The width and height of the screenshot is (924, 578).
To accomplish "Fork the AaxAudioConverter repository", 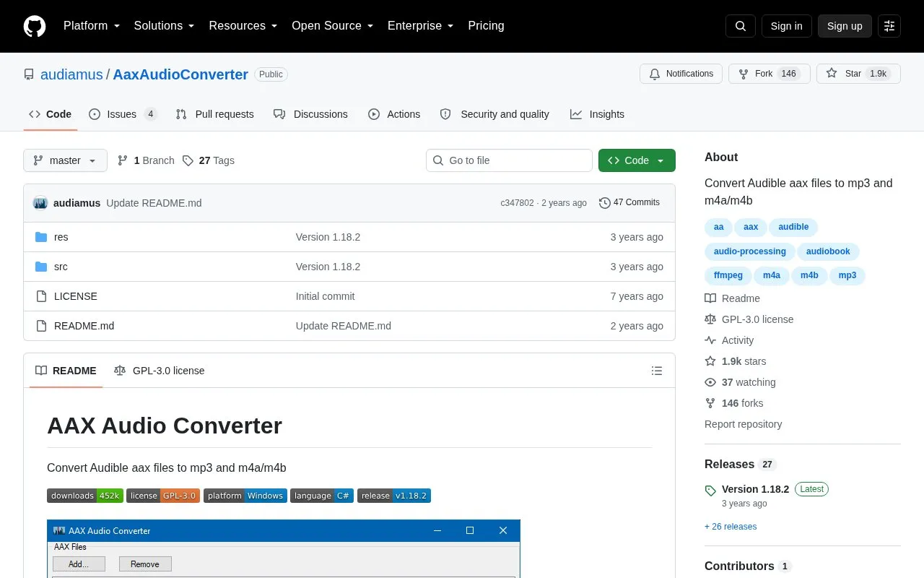I will pos(770,74).
